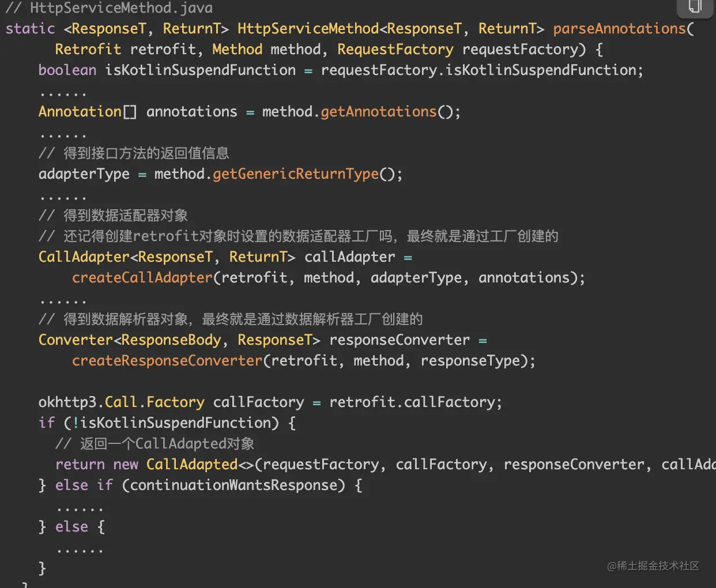Click 'adapterType' variable at the start of the assignment line
The width and height of the screenshot is (716, 588).
click(84, 174)
